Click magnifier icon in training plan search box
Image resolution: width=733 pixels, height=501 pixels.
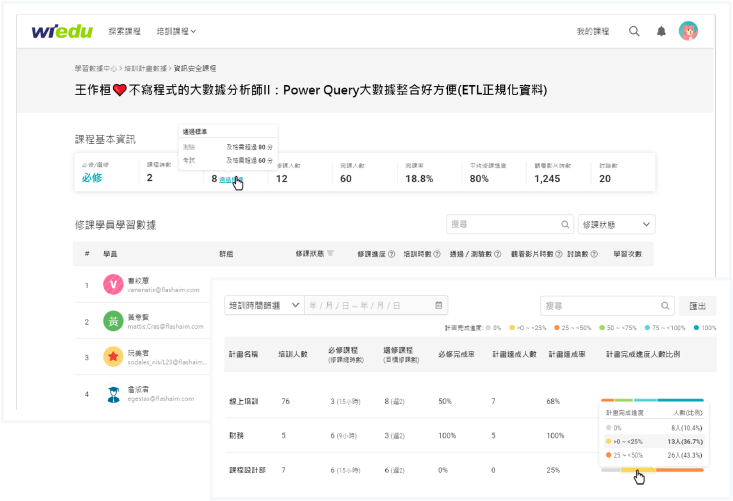[665, 306]
